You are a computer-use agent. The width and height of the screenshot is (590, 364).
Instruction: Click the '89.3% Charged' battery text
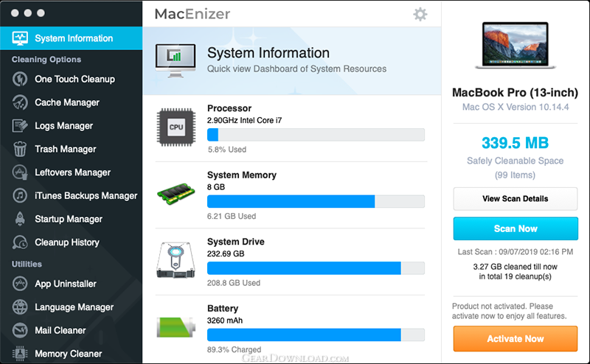pyautogui.click(x=234, y=349)
